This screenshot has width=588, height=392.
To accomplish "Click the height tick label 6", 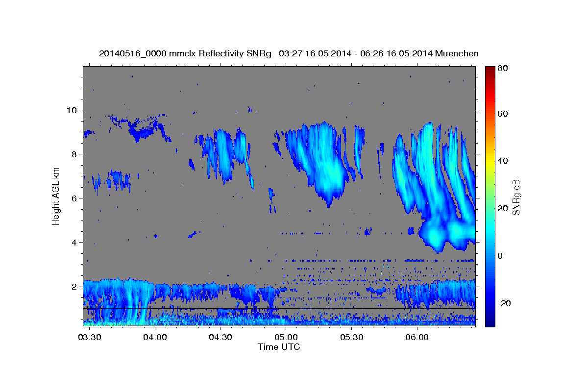I will [75, 198].
